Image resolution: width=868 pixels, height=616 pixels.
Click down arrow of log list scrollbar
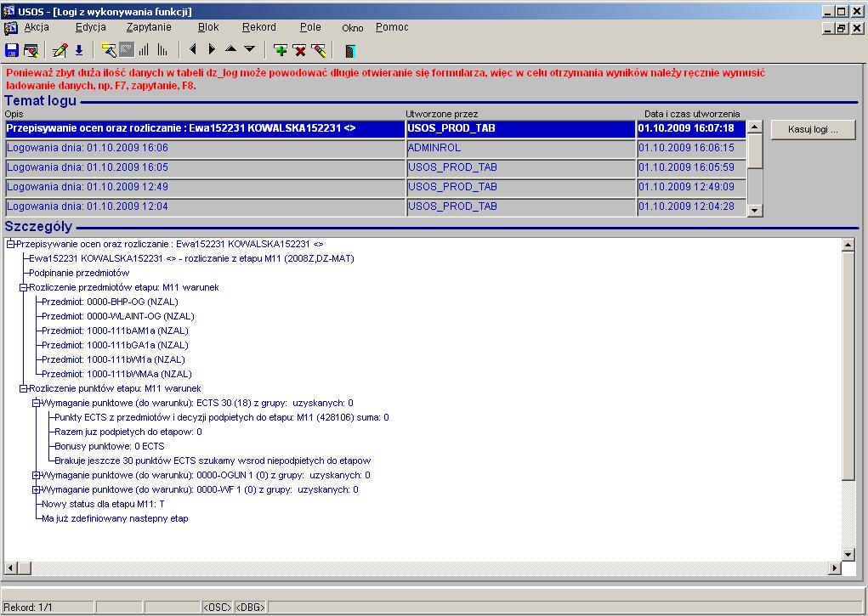[x=755, y=211]
